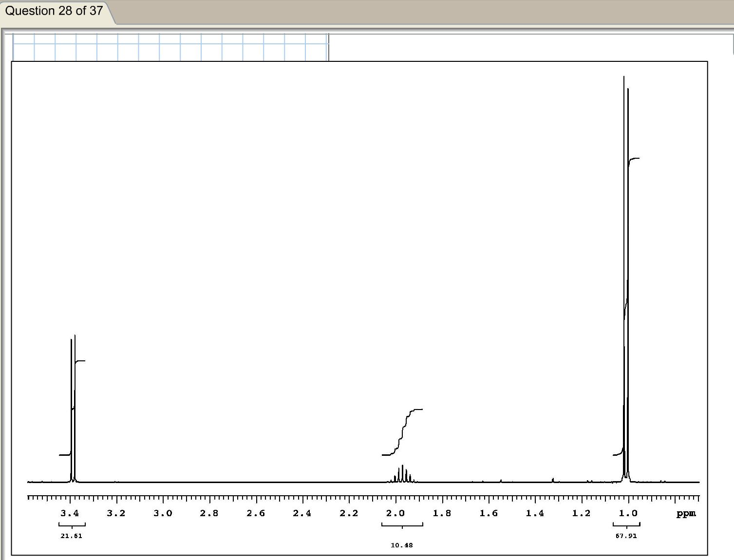Screen dimensions: 734x560
Task: Click the blue answer grid area
Action: (169, 46)
